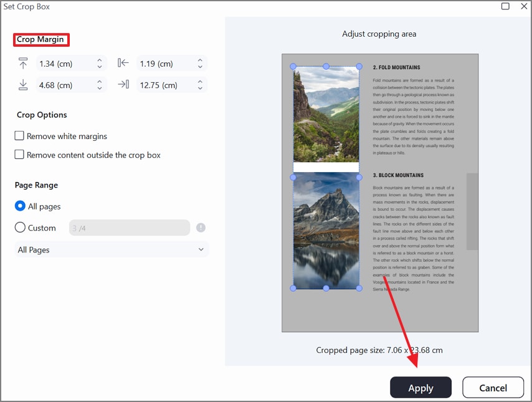This screenshot has width=532, height=402.
Task: Select the top-center crop handle
Action: [326, 66]
